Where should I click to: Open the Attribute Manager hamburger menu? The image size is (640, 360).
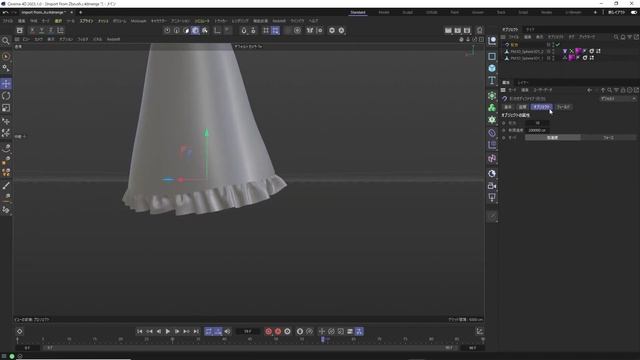pos(503,90)
